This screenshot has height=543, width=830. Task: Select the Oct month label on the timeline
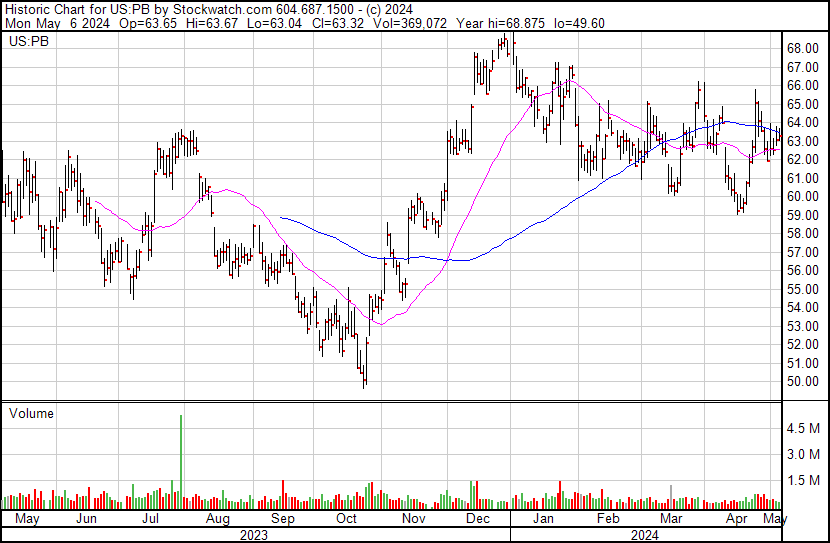346,518
